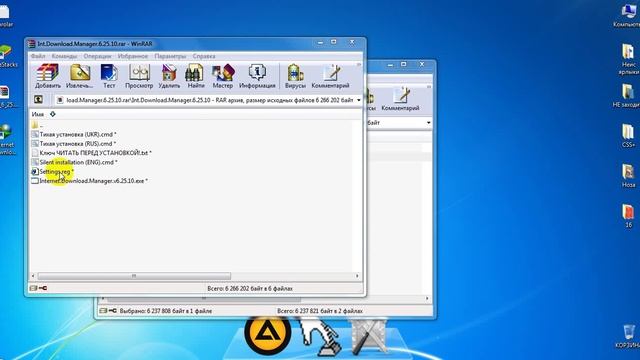Click the Добавить toolbar icon in WinRAR
The height and width of the screenshot is (360, 640).
[48, 76]
